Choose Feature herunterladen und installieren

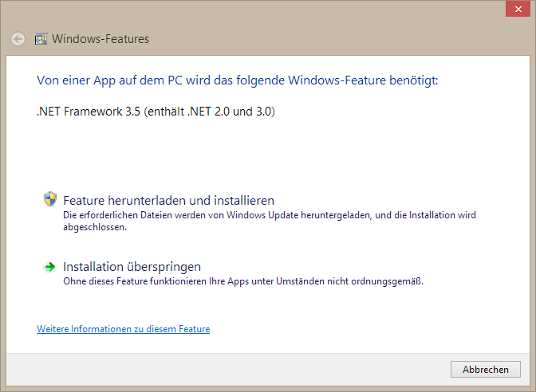coord(168,201)
